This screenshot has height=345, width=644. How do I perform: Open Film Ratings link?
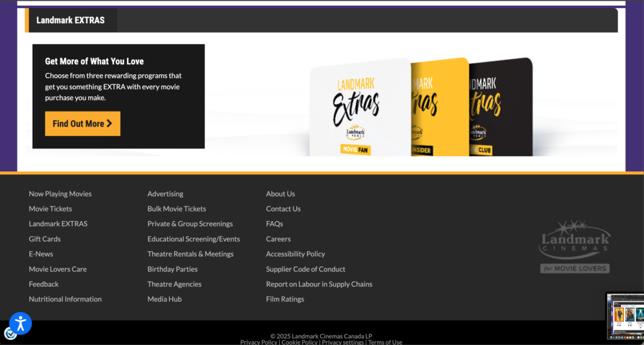(x=285, y=299)
